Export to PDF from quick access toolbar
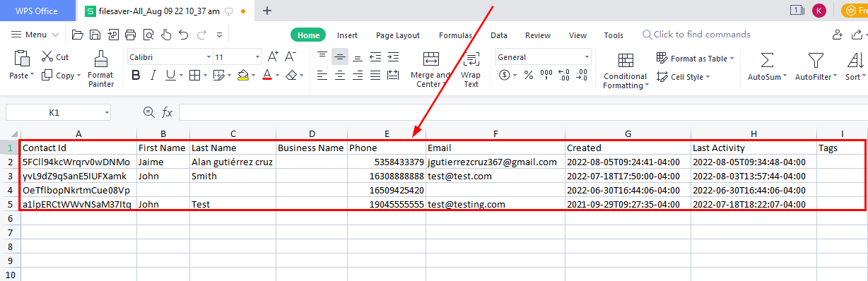This screenshot has width=868, height=281. 112,35
